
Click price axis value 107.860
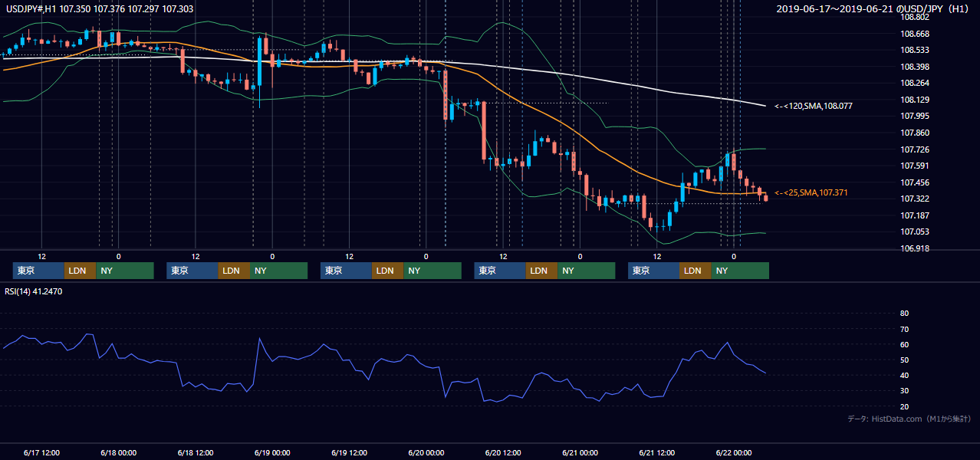pos(914,133)
